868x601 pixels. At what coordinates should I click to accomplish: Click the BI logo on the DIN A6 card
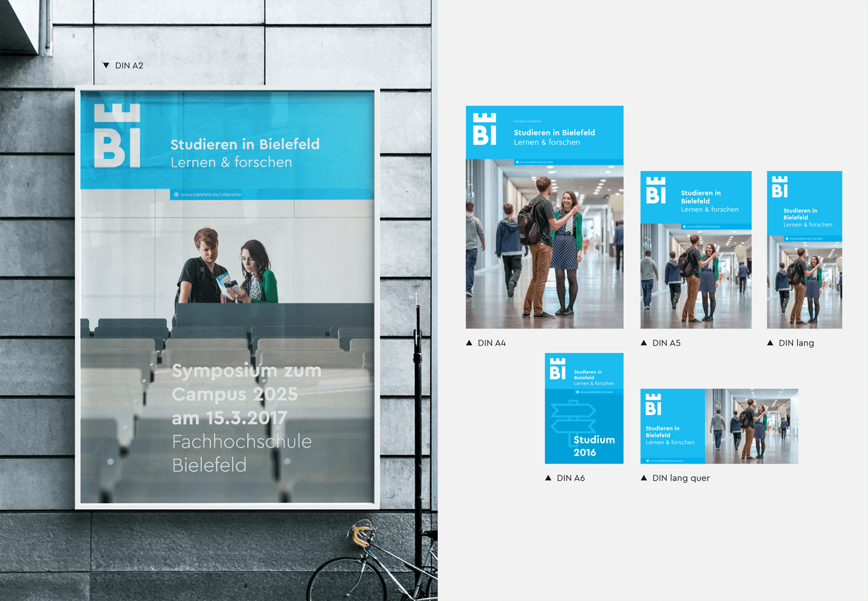(x=557, y=369)
